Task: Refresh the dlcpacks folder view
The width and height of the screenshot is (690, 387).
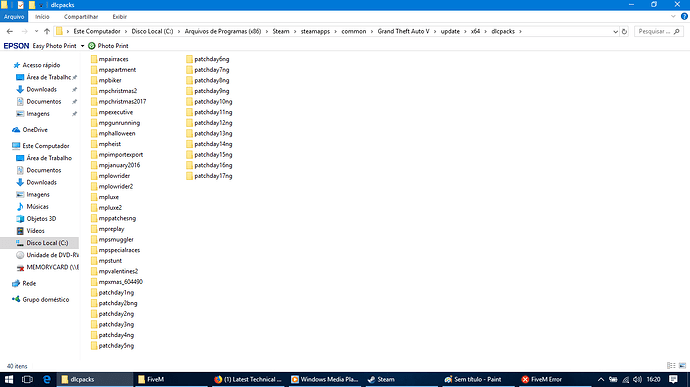Action: pos(624,31)
